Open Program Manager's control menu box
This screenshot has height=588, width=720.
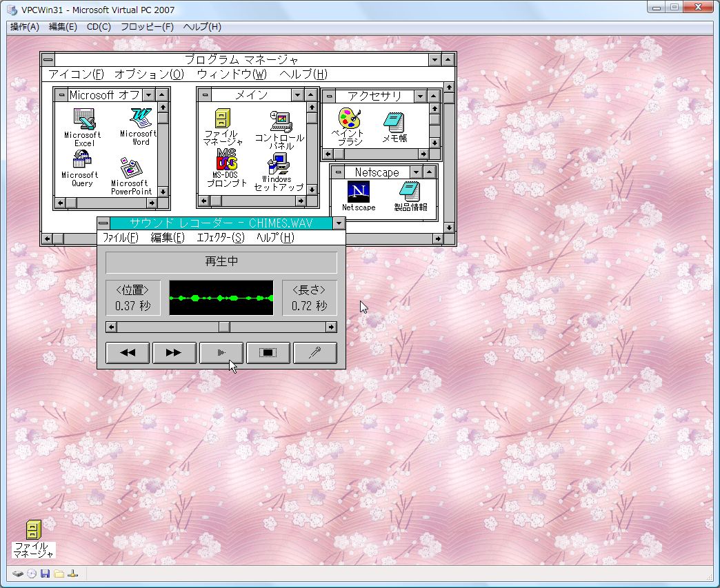click(x=48, y=60)
